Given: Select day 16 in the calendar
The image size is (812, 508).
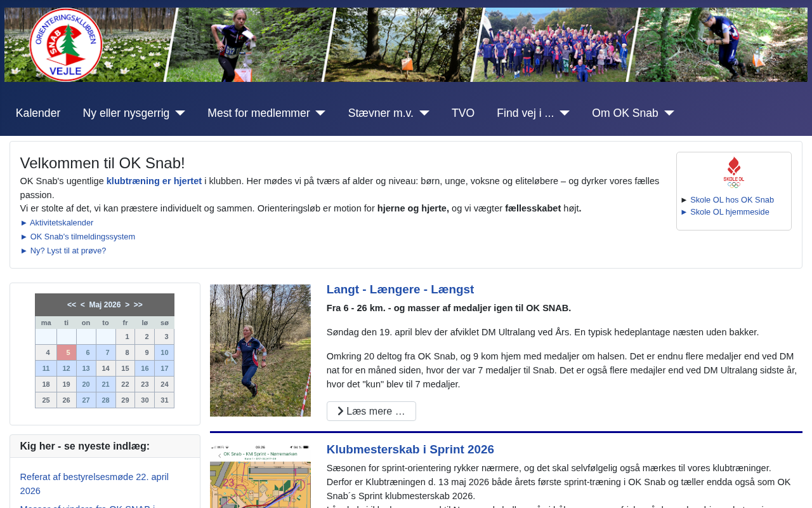Looking at the screenshot, I should (x=145, y=368).
